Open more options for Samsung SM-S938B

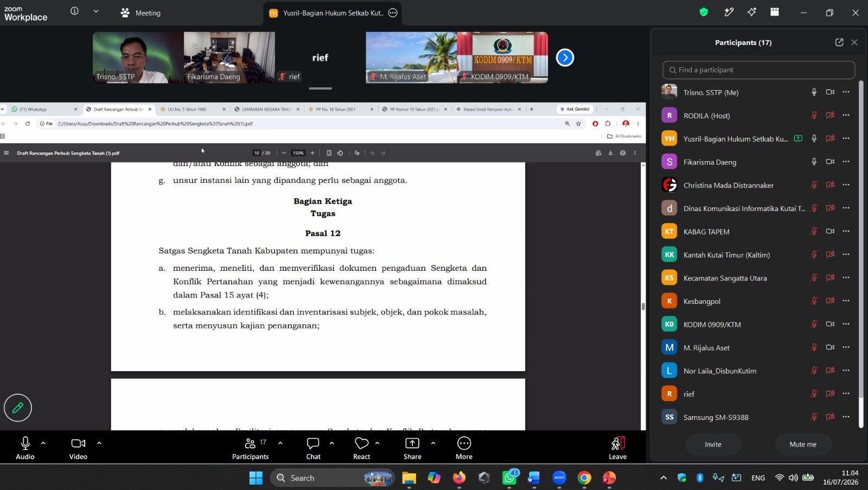tap(846, 417)
